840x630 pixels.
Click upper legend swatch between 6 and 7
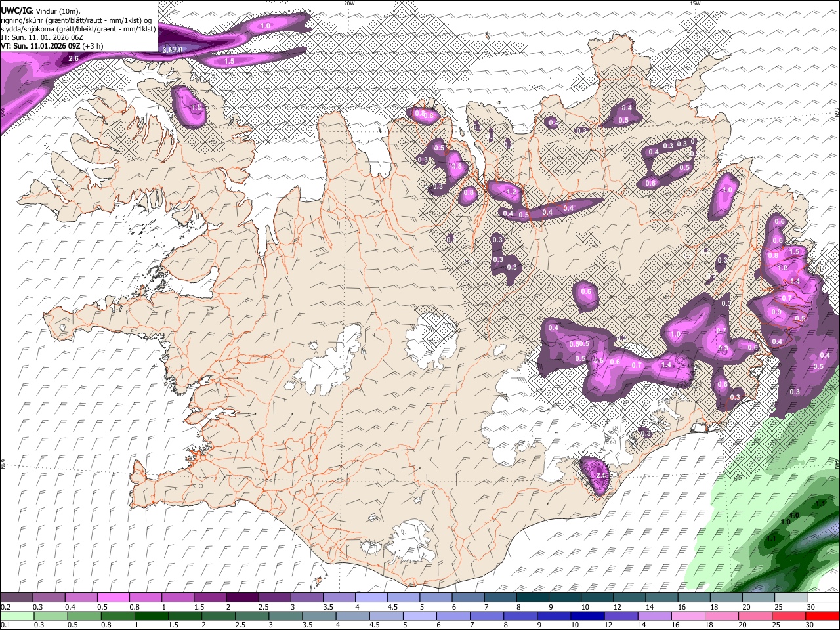tap(468, 597)
